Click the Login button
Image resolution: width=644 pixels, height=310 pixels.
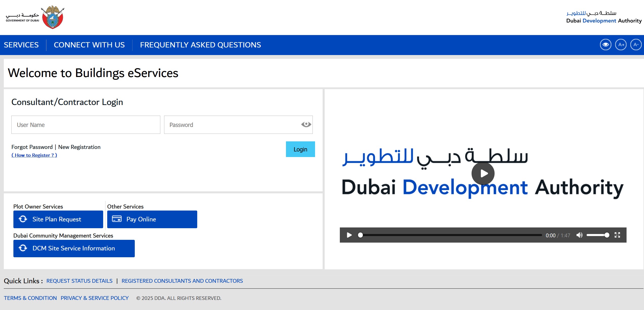click(300, 149)
